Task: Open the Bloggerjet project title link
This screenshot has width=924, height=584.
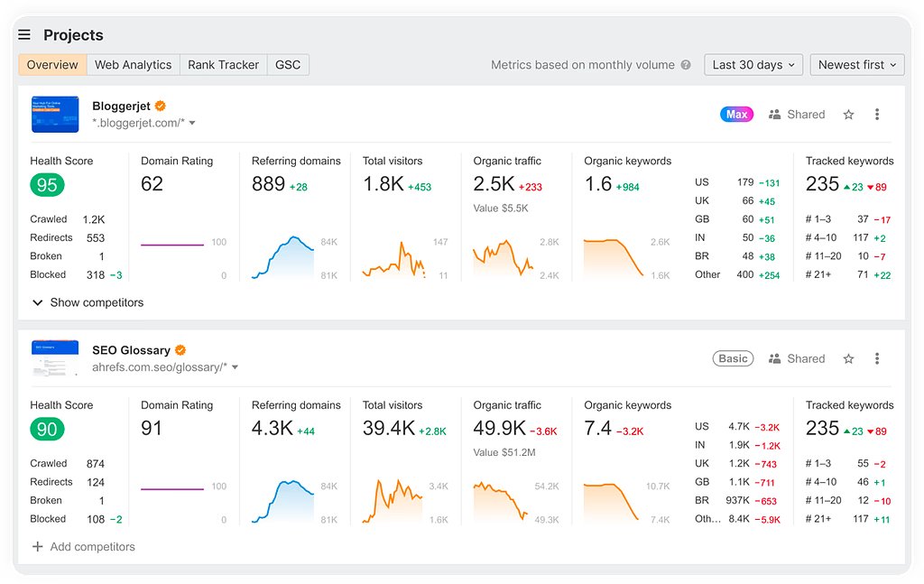Action: coord(122,107)
